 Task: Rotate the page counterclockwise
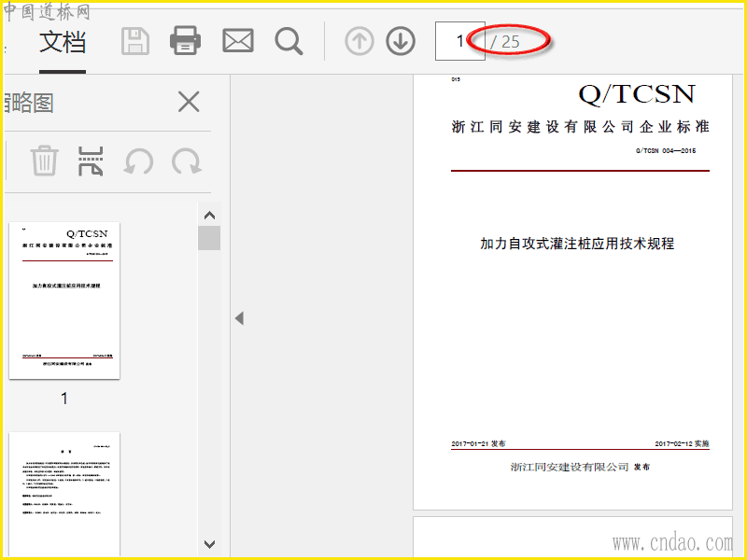click(x=138, y=161)
